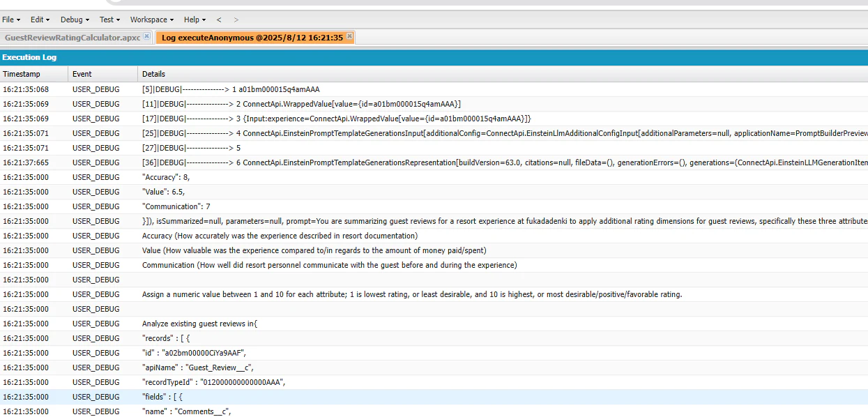Close the Log executeAnonymous tab
This screenshot has height=417, width=868.
pos(349,37)
